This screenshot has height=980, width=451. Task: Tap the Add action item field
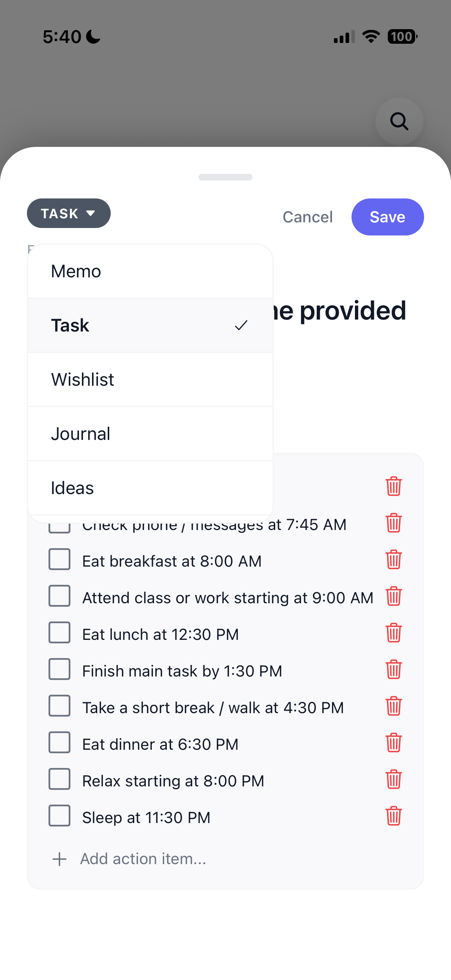[143, 859]
